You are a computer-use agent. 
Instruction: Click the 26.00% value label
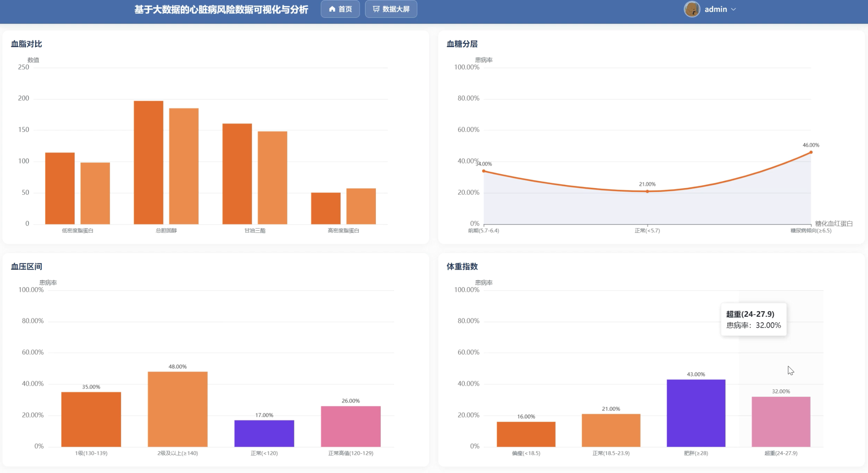pyautogui.click(x=351, y=401)
